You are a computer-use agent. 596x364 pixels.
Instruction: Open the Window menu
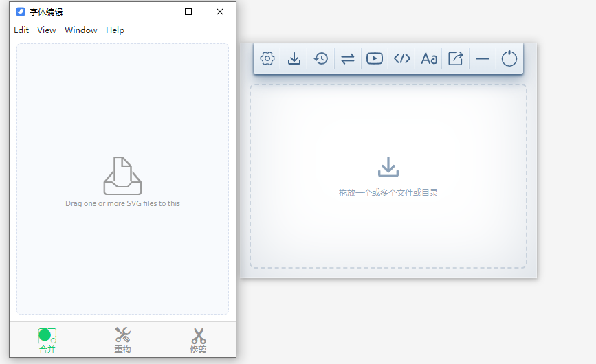coord(80,30)
